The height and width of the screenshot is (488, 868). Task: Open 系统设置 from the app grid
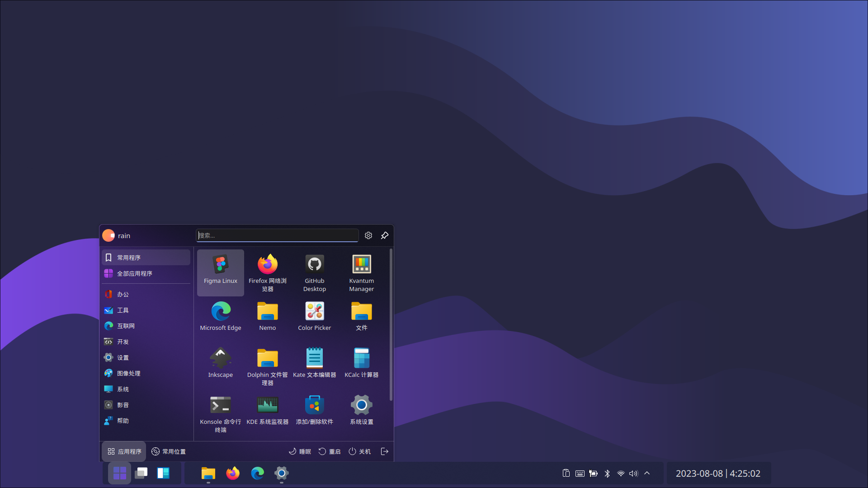click(362, 413)
